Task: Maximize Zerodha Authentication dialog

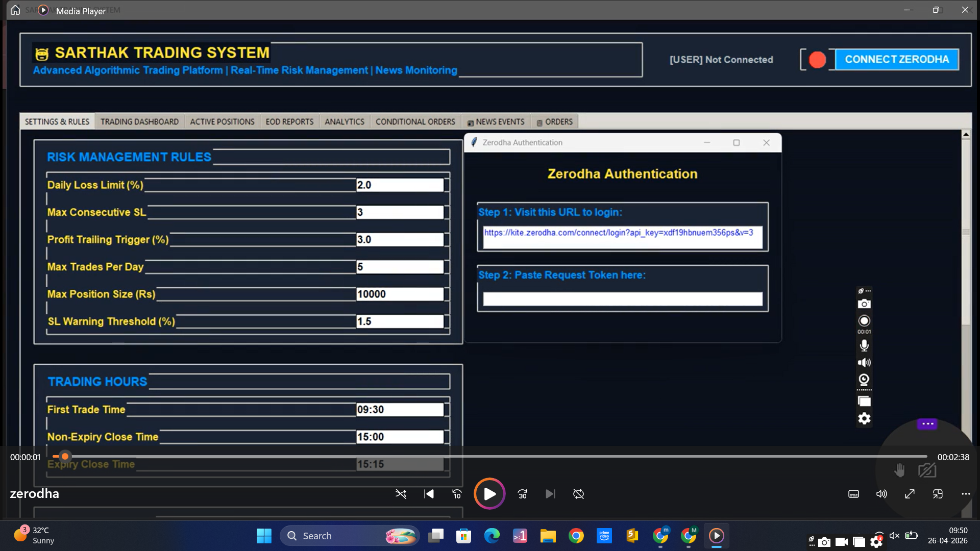Action: coord(736,143)
